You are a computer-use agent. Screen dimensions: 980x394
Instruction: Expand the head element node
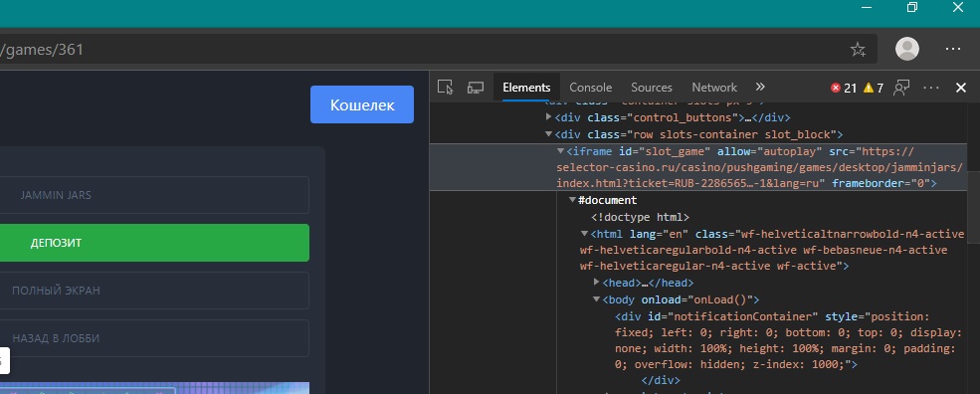pos(596,283)
